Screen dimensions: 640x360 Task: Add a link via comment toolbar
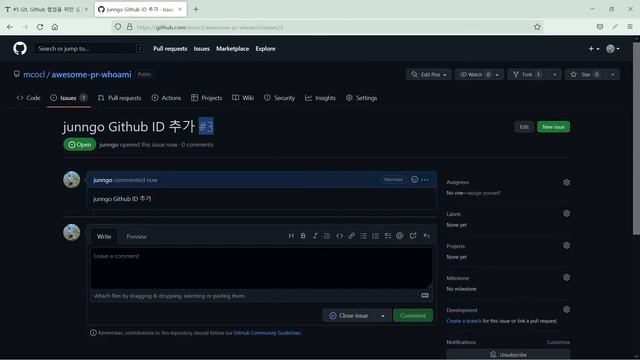pos(351,236)
